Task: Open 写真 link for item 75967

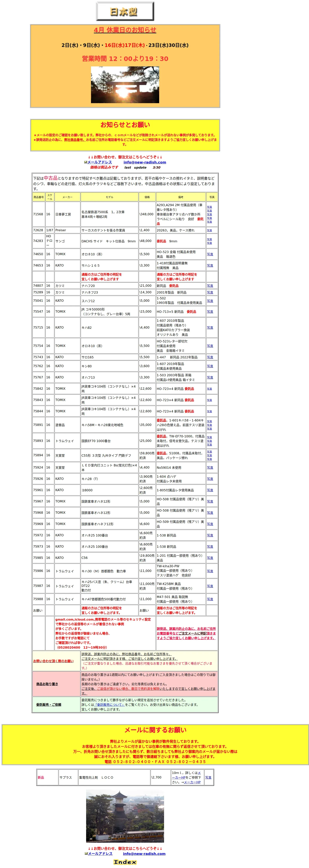Action: pyautogui.click(x=210, y=501)
